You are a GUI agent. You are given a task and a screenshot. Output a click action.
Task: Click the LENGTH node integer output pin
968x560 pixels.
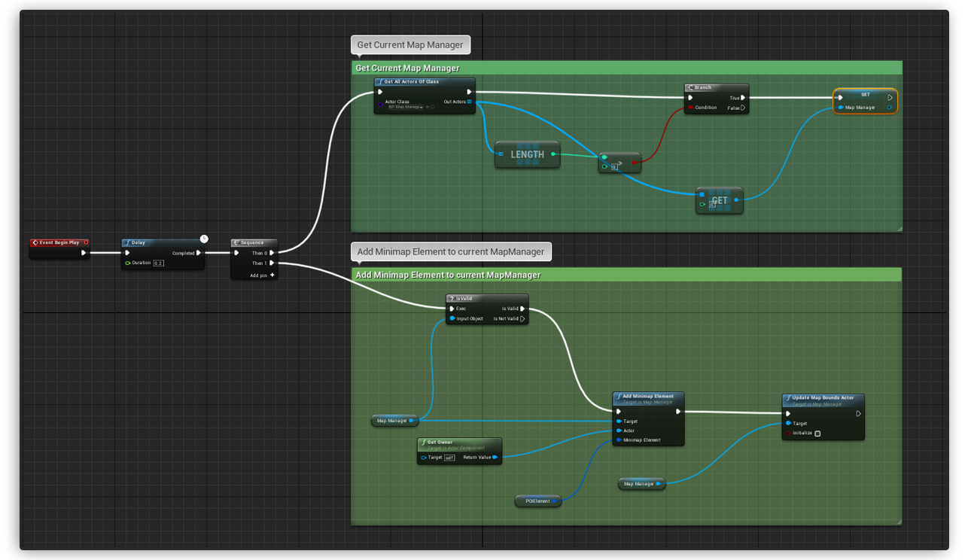pyautogui.click(x=553, y=154)
